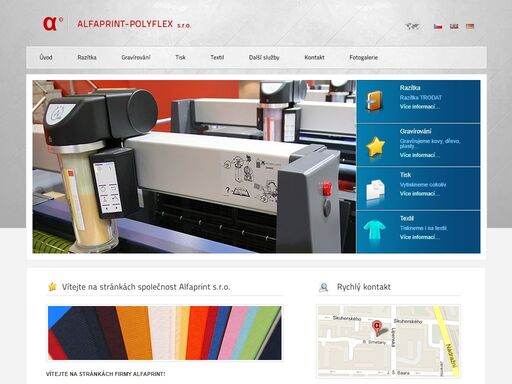Switch language using the German flag

pos(470,26)
